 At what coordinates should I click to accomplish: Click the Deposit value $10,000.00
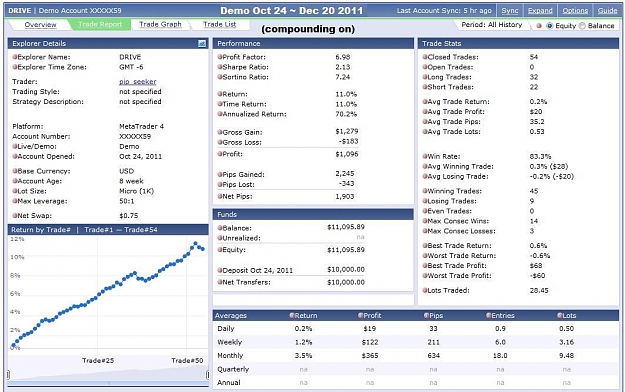pos(346,270)
